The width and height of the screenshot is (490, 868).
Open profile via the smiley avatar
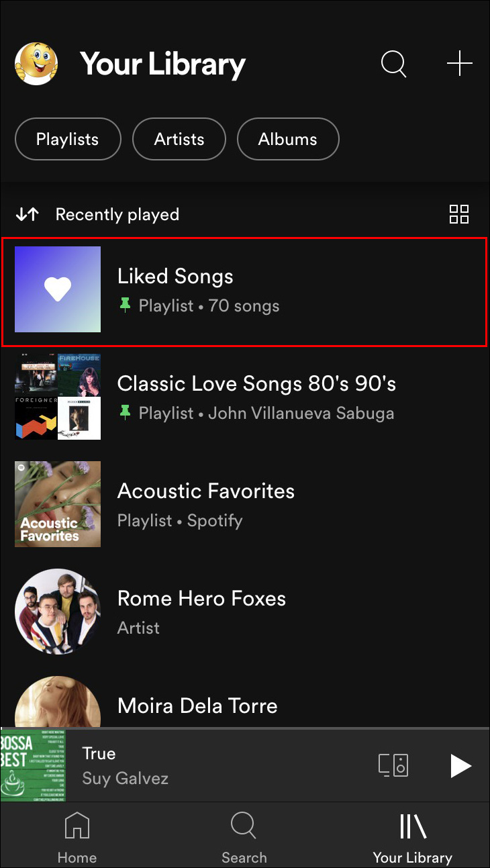[x=36, y=64]
